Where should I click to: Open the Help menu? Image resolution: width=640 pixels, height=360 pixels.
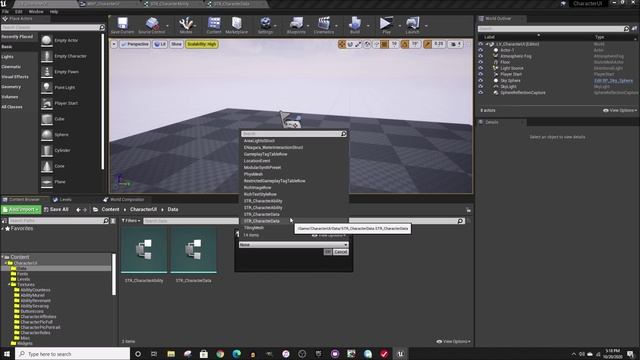click(53, 11)
